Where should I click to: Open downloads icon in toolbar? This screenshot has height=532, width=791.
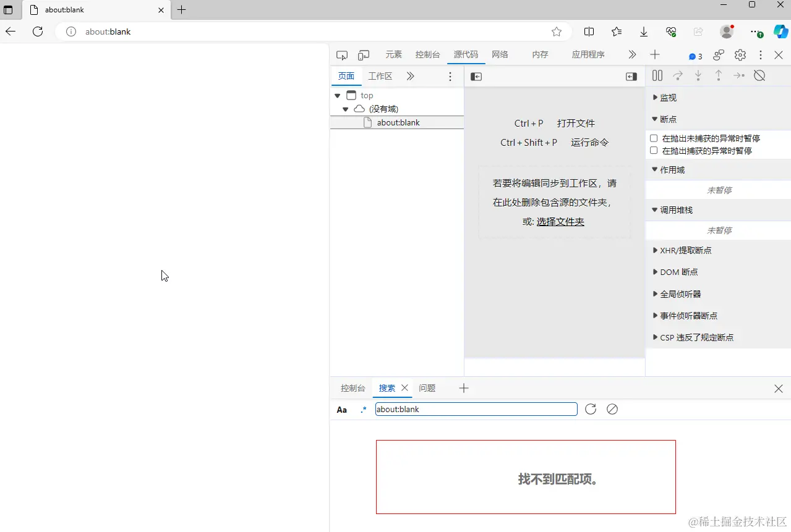tap(644, 32)
